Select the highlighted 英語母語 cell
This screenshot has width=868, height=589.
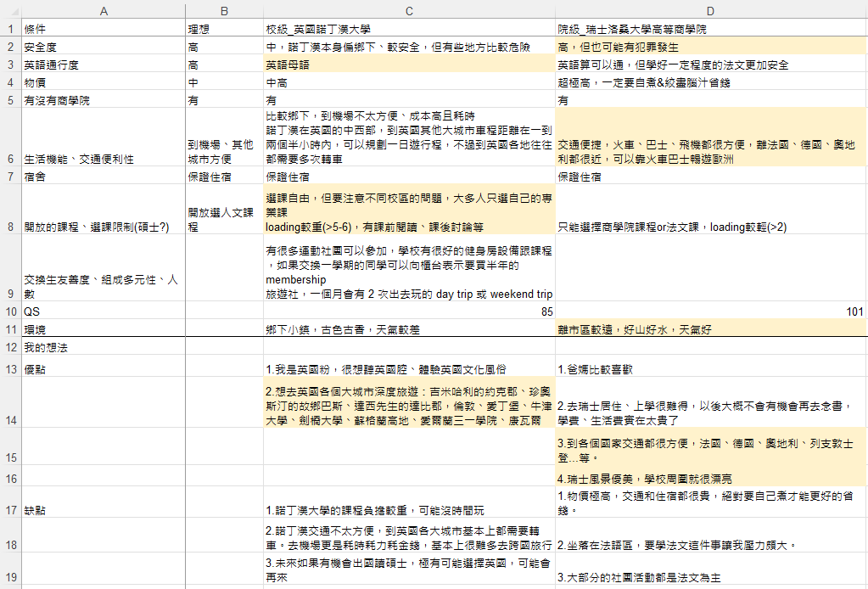(x=409, y=64)
